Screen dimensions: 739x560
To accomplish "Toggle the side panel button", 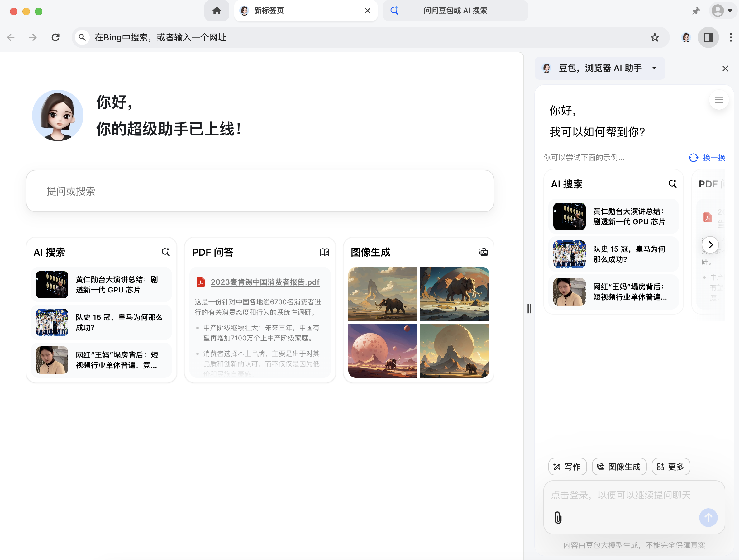I will [708, 37].
